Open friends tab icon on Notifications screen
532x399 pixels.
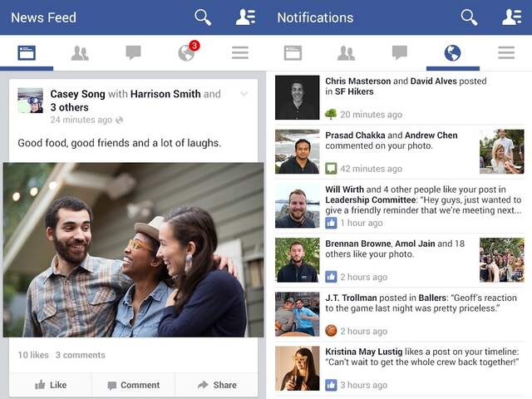(346, 53)
